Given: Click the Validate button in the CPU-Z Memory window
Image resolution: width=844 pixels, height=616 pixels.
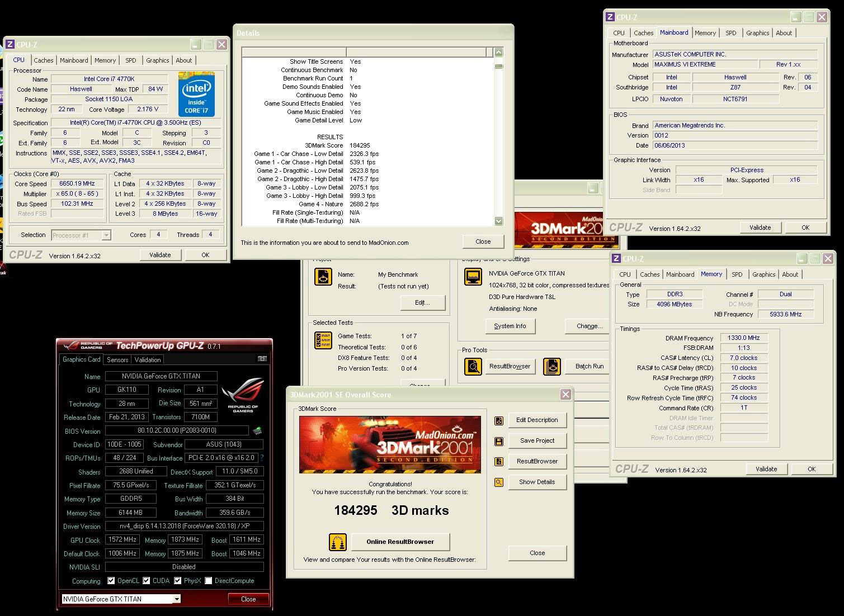Looking at the screenshot, I should [x=766, y=469].
